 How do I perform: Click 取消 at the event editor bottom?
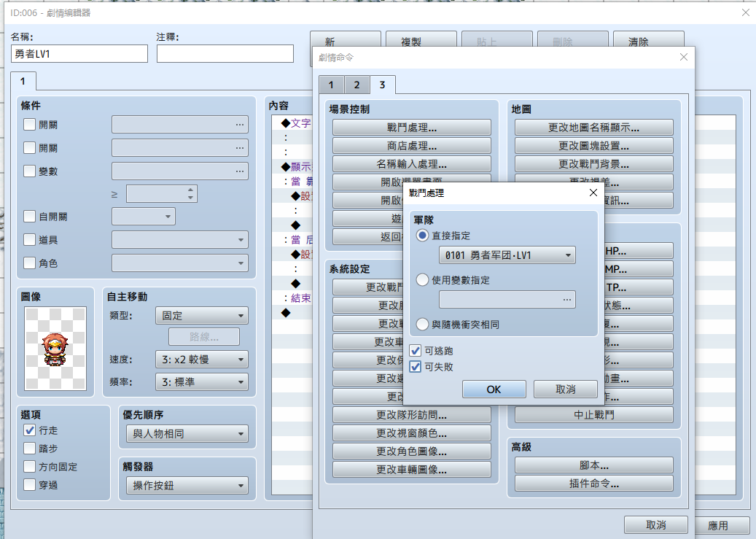tap(655, 524)
